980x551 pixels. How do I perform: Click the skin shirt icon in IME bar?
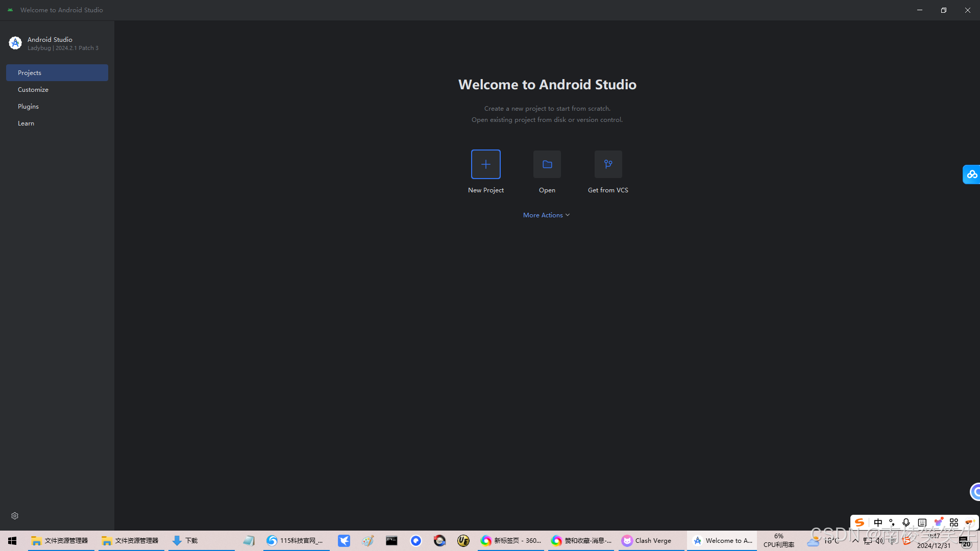click(x=938, y=522)
